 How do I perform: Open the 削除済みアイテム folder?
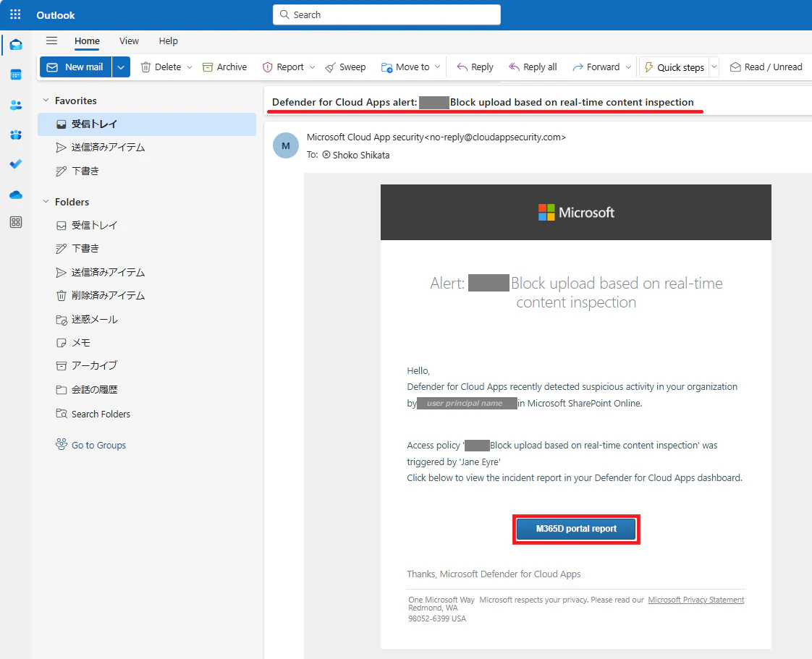coord(147,296)
